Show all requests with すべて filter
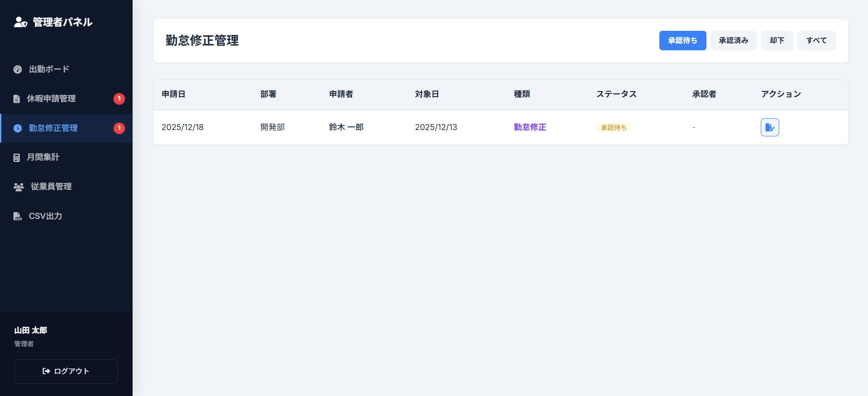The image size is (868, 396). pos(816,40)
